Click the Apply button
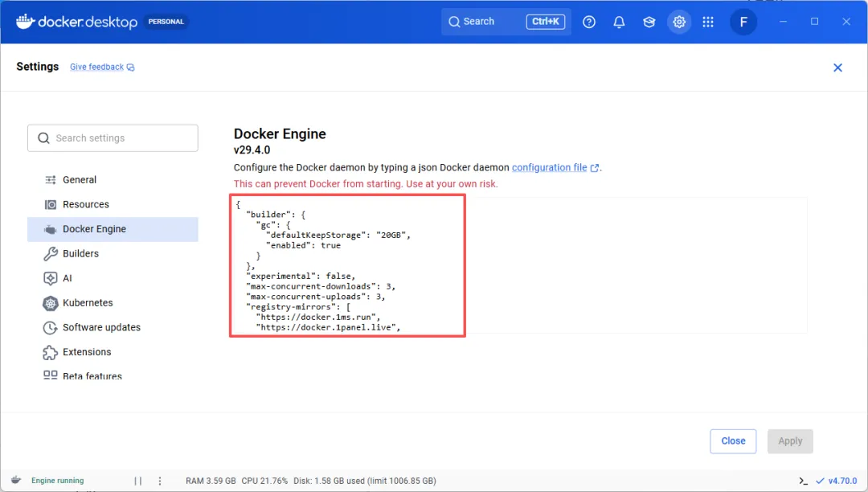This screenshot has width=868, height=492. point(790,441)
